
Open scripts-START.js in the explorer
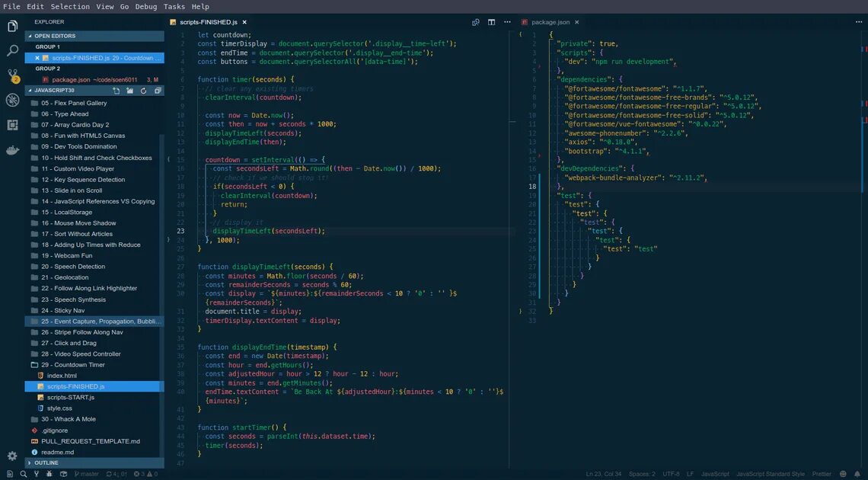pos(94,398)
